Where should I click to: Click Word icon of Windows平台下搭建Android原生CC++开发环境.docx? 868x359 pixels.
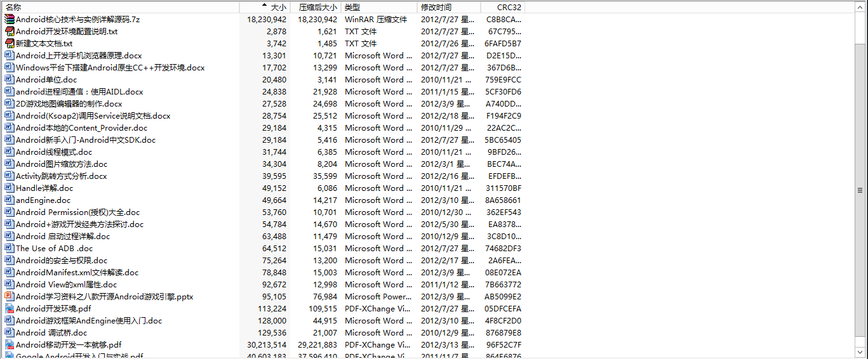(x=10, y=67)
